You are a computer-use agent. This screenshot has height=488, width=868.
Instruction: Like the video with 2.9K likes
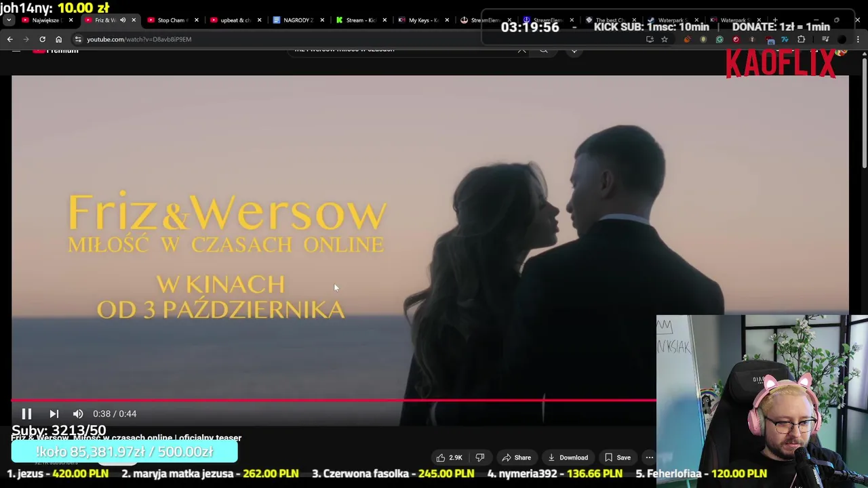pyautogui.click(x=449, y=457)
